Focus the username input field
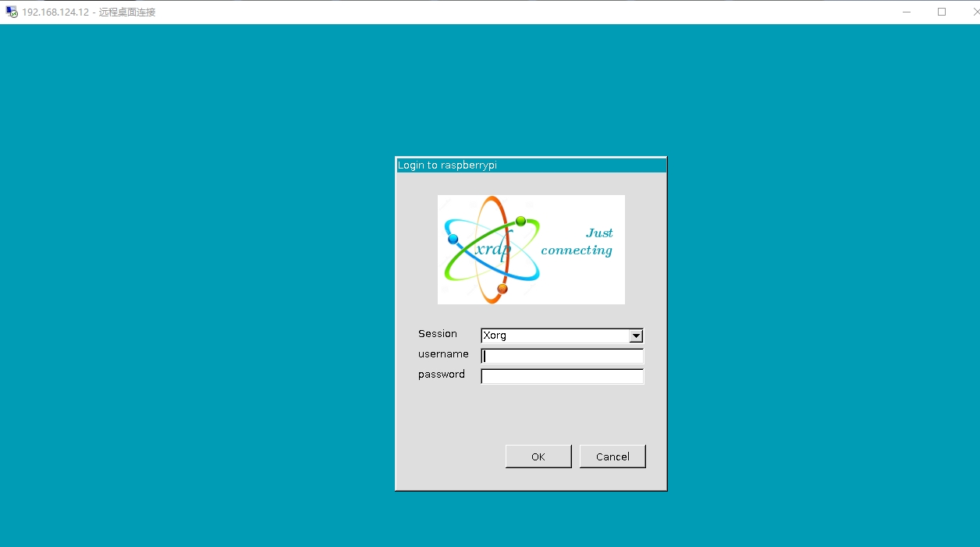 point(562,357)
